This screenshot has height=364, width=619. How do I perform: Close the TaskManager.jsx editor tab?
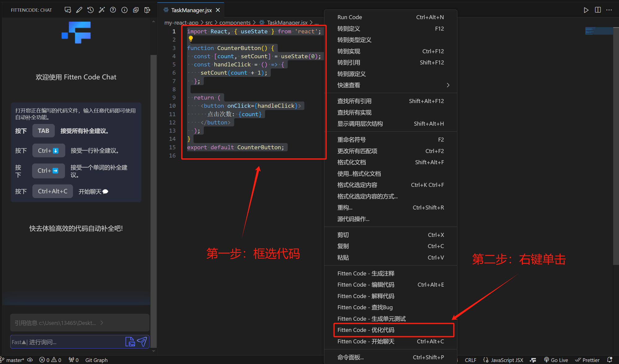point(218,10)
